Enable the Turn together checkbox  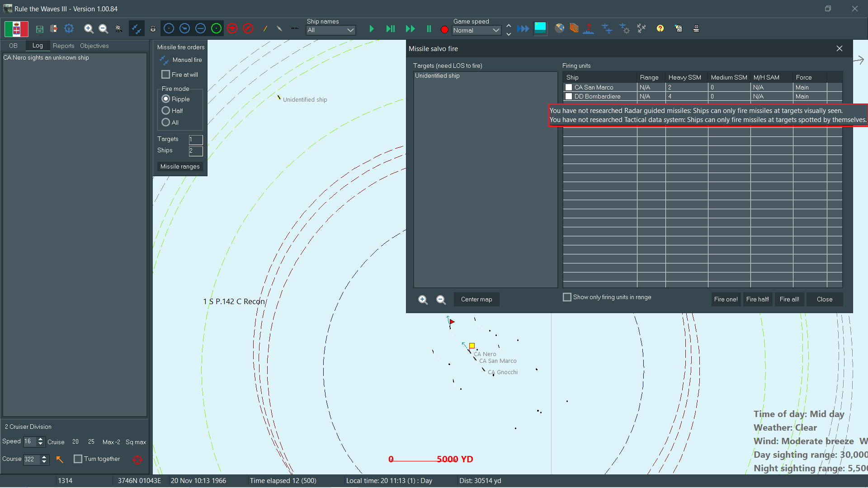pos(78,459)
